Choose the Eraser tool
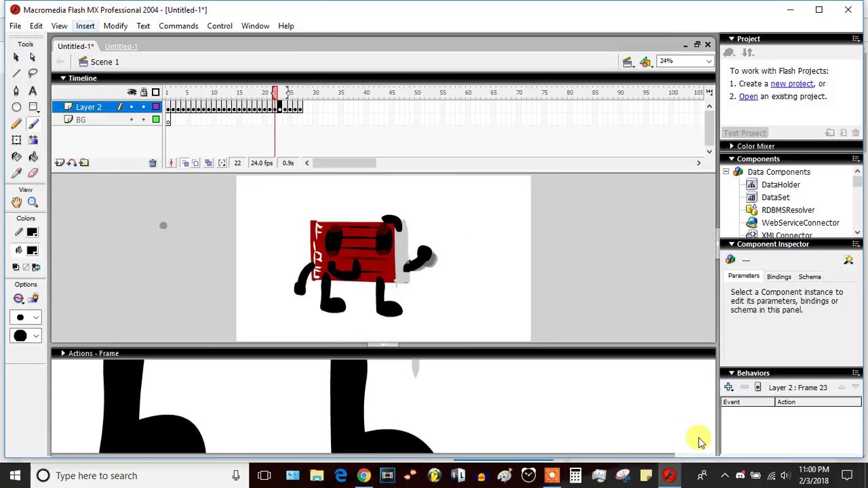The height and width of the screenshot is (488, 868). point(33,173)
